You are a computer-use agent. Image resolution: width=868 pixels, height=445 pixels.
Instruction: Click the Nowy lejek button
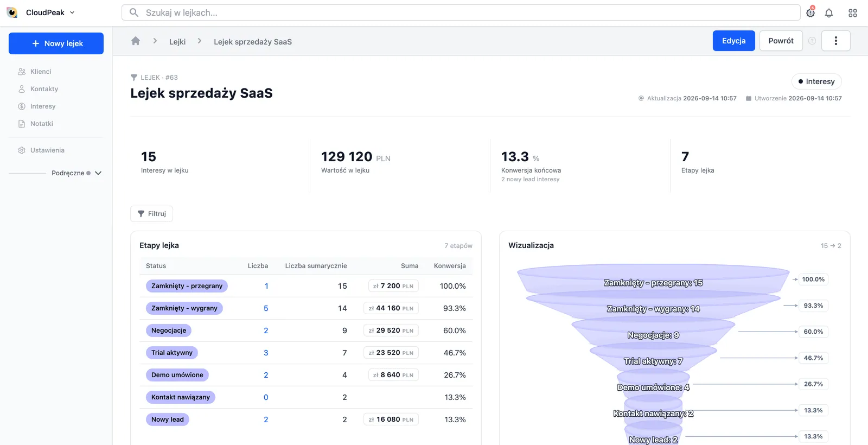[x=56, y=43]
